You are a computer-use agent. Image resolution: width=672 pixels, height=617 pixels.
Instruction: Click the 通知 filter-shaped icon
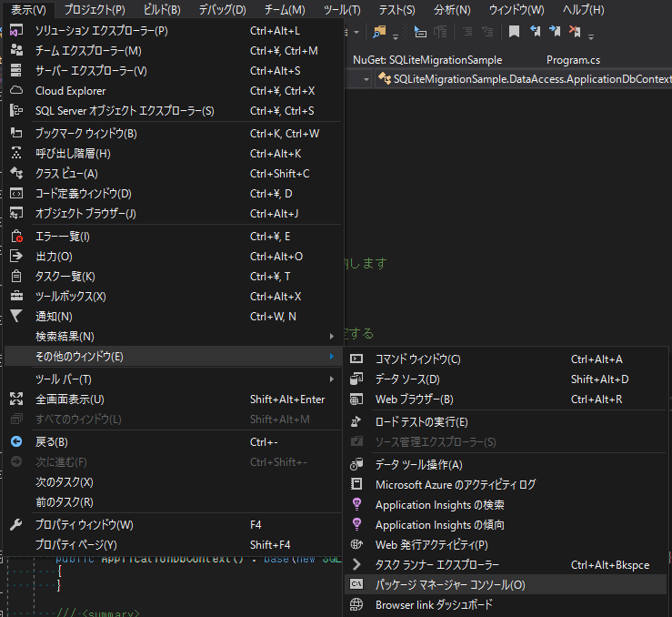[x=16, y=316]
